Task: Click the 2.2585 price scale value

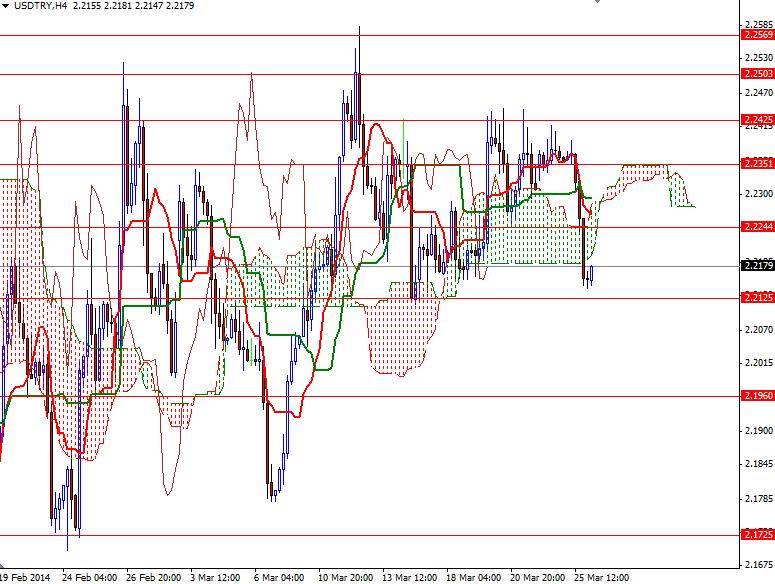Action: (x=759, y=24)
